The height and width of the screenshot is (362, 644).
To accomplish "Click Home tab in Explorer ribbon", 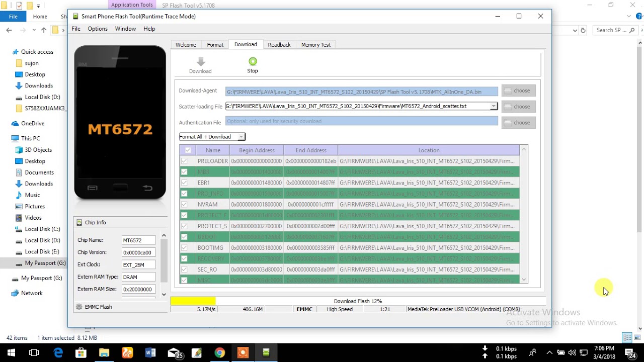I will click(40, 17).
